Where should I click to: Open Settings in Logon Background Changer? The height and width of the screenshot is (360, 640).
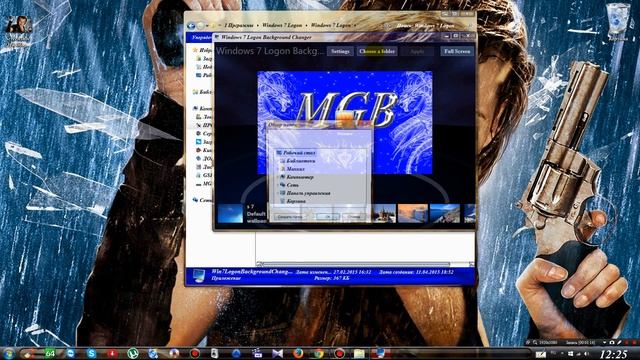(x=340, y=51)
